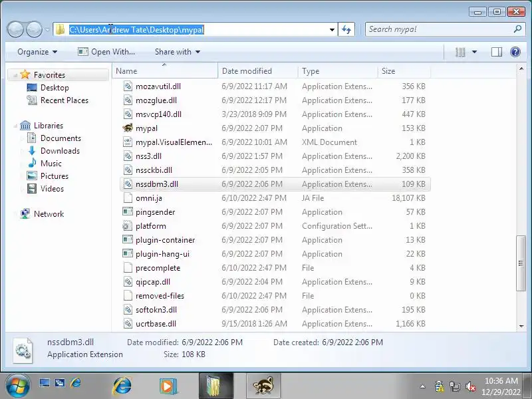This screenshot has width=532, height=399.
Task: Click the Search mypal box
Action: (445, 29)
